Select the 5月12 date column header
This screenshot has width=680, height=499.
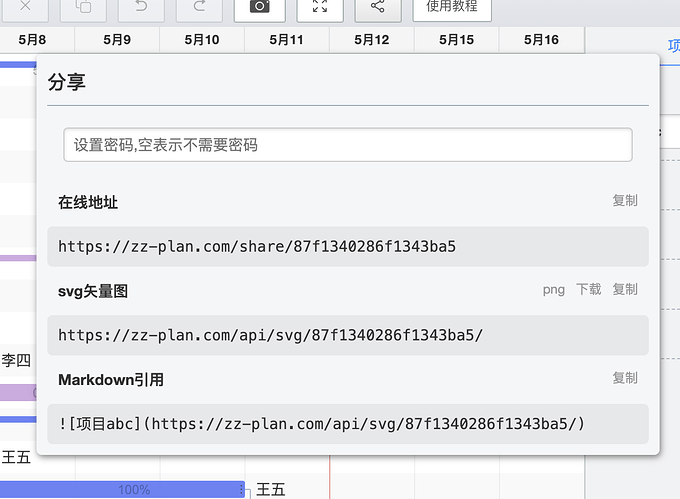point(372,40)
